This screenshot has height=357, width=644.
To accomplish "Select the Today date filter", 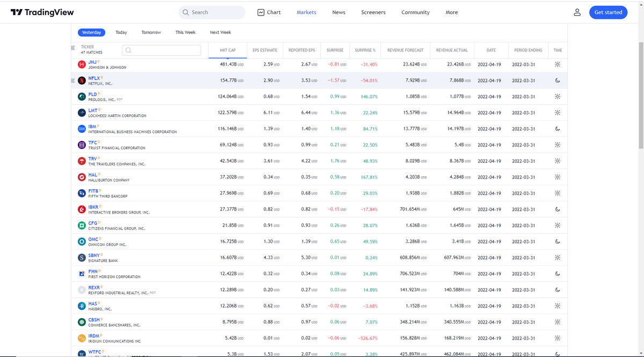I will (121, 32).
